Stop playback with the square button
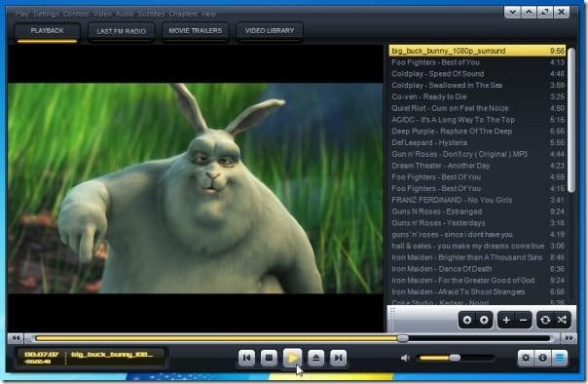 tap(269, 358)
